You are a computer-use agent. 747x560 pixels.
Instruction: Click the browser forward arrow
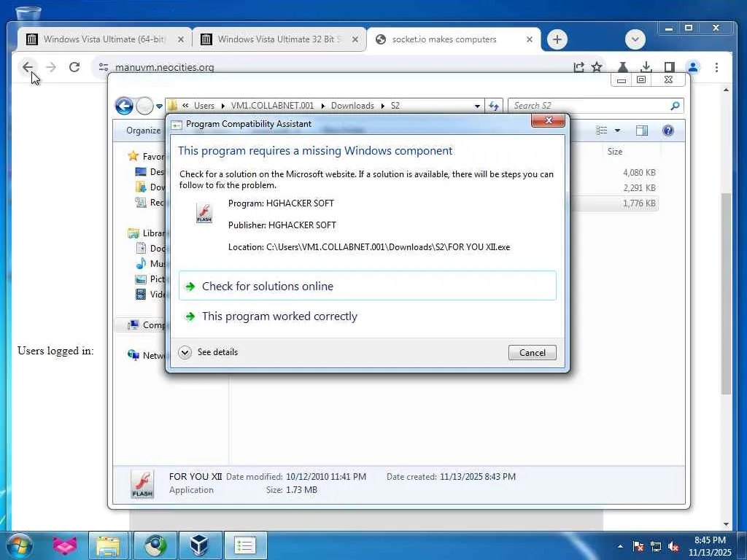coord(51,67)
